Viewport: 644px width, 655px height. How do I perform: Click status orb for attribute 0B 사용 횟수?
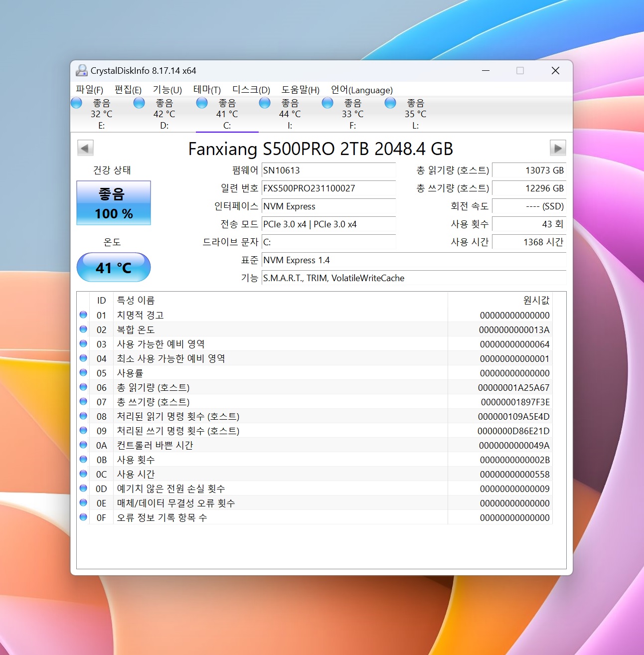pos(83,459)
